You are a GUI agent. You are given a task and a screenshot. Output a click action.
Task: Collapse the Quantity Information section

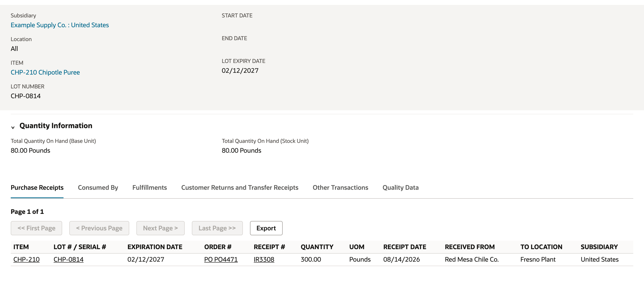(13, 127)
